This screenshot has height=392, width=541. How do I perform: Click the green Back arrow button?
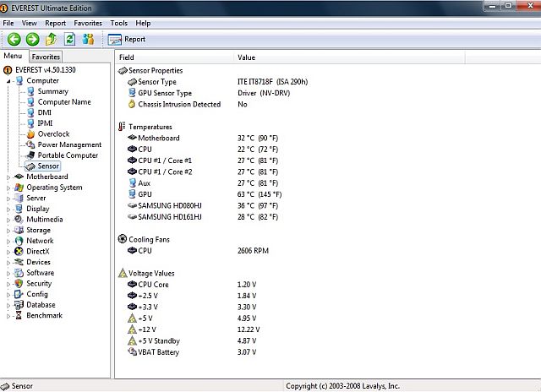pyautogui.click(x=14, y=39)
